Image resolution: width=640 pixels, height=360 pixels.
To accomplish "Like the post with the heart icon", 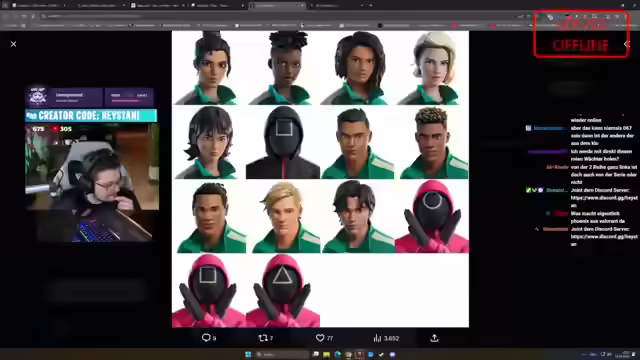I will tap(320, 338).
